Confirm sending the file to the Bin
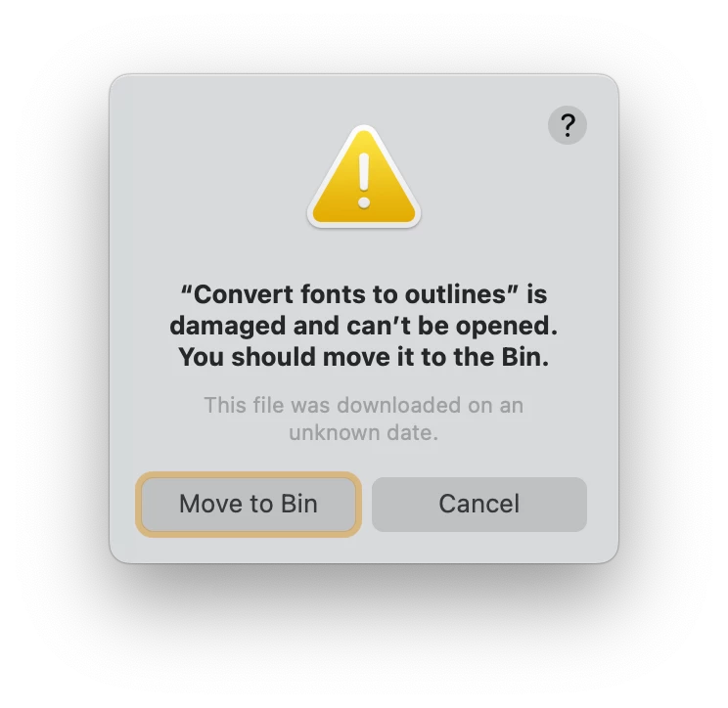 coord(249,505)
